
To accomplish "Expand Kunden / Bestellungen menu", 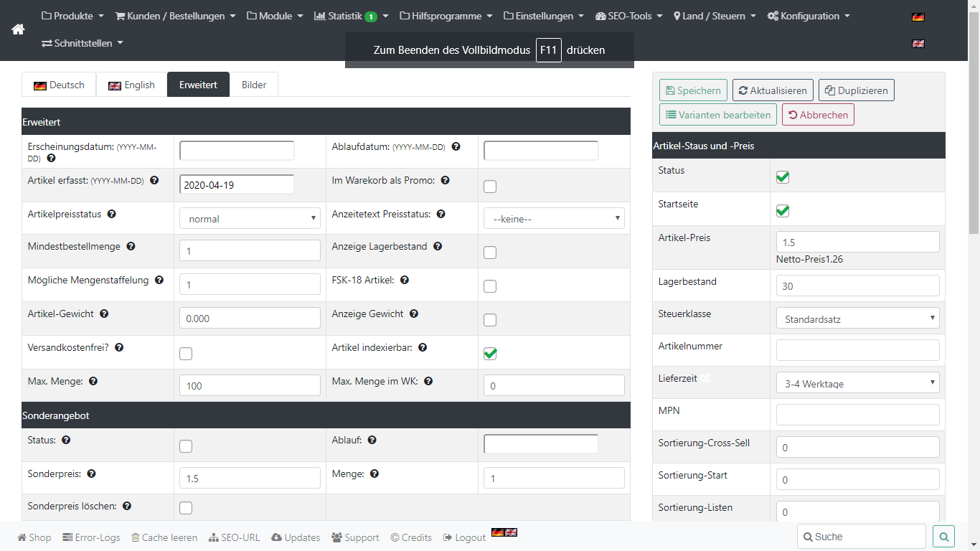I will pos(176,16).
